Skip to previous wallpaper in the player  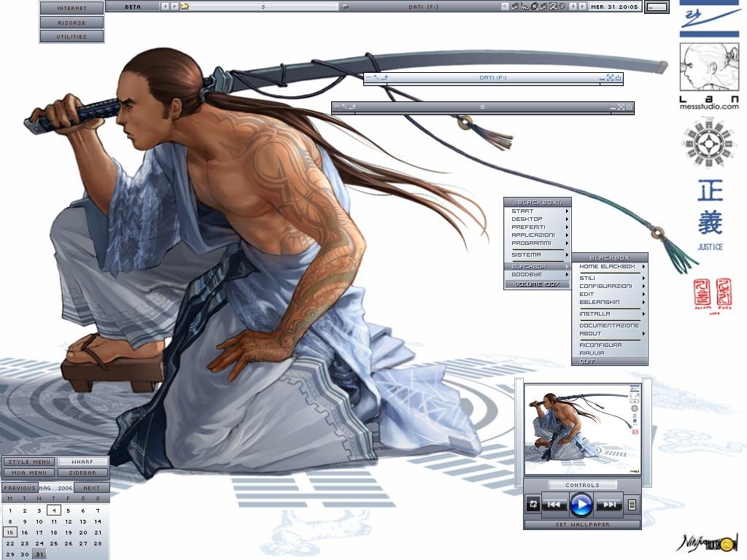(554, 505)
